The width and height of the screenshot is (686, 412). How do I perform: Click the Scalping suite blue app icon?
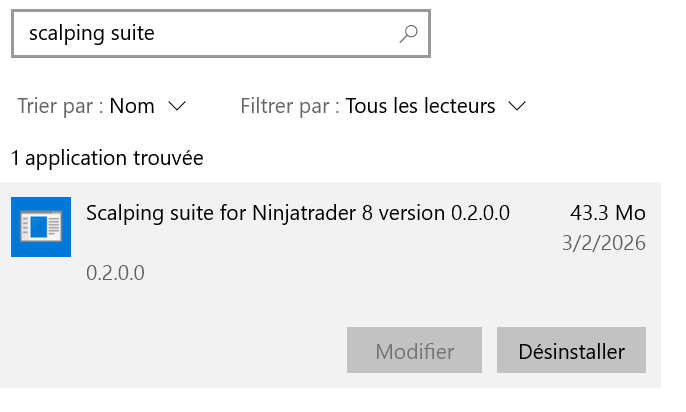pos(41,227)
